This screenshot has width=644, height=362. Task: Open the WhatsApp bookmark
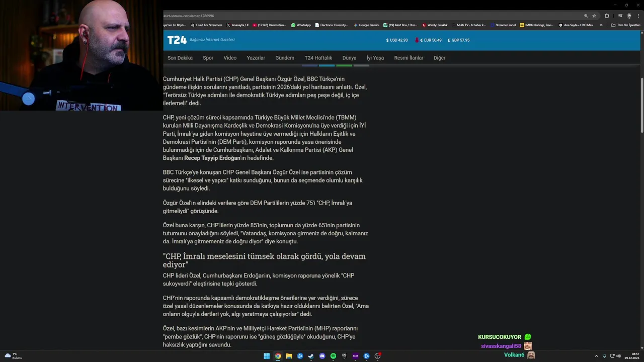pyautogui.click(x=301, y=25)
